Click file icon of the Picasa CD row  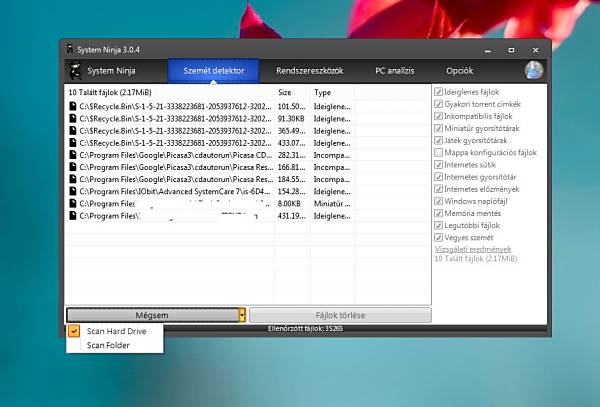point(72,155)
